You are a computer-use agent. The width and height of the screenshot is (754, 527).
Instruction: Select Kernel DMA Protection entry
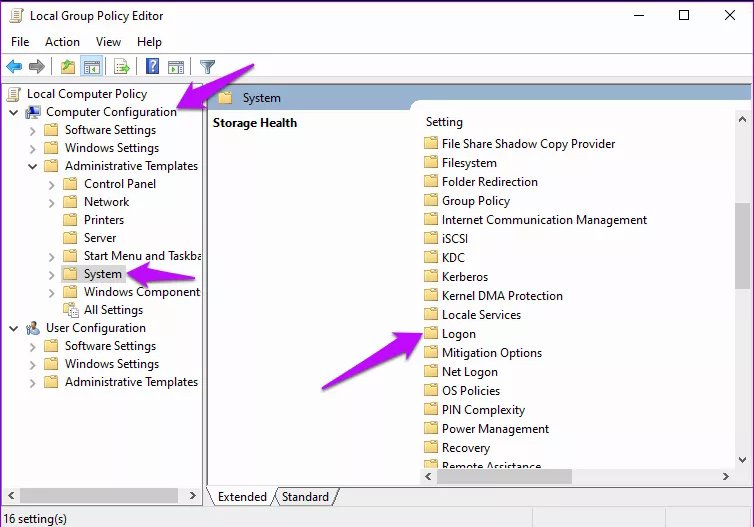502,296
